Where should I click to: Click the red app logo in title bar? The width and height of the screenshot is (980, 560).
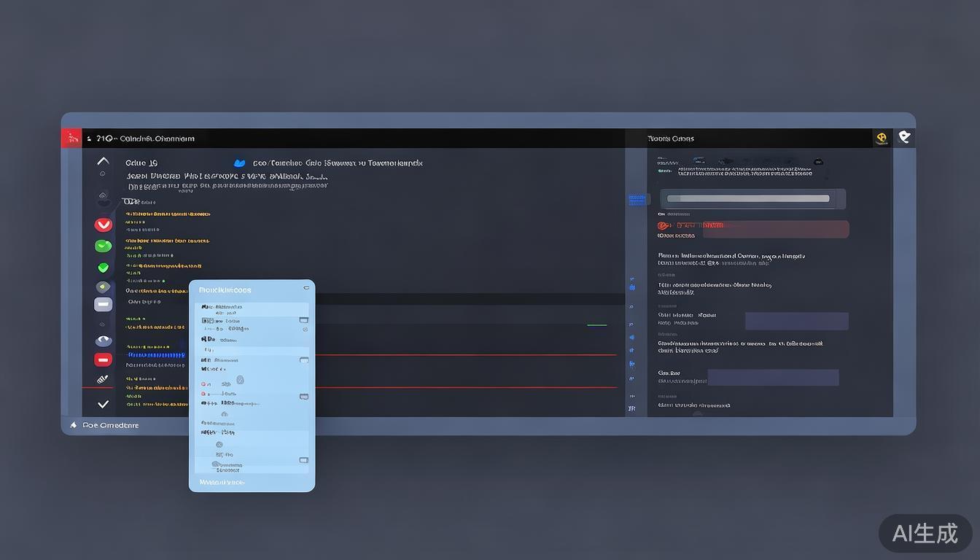click(x=71, y=138)
